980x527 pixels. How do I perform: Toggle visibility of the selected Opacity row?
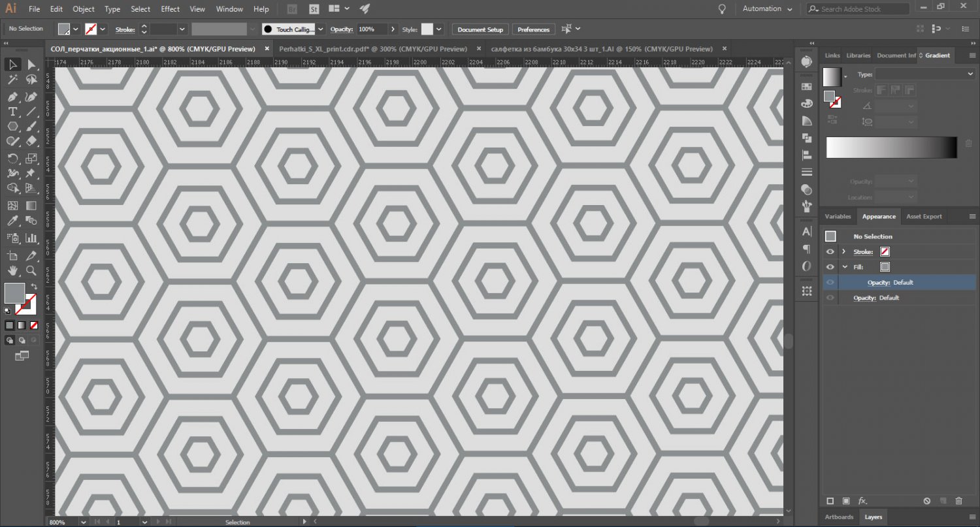coord(830,282)
